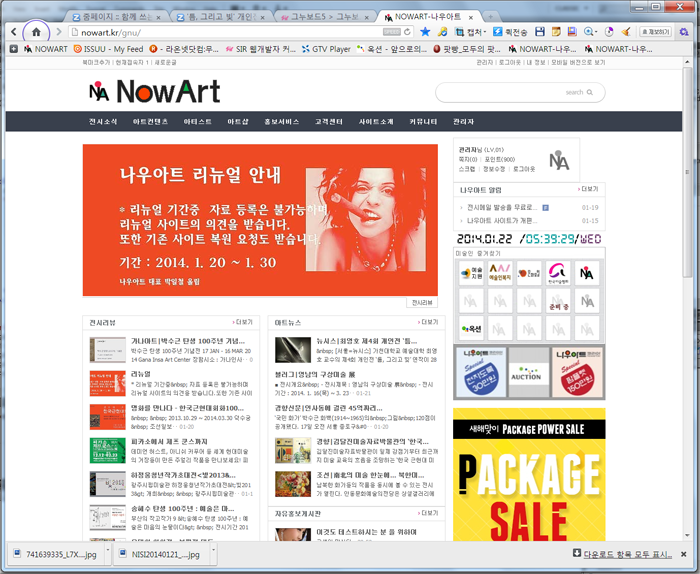Open the 아티스트 navigation menu
This screenshot has height=574, width=700.
(197, 121)
